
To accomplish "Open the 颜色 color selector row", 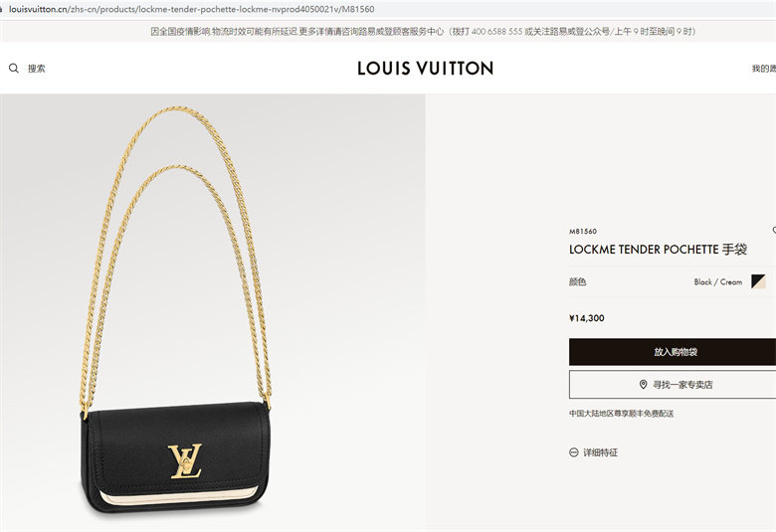I will tap(673, 281).
